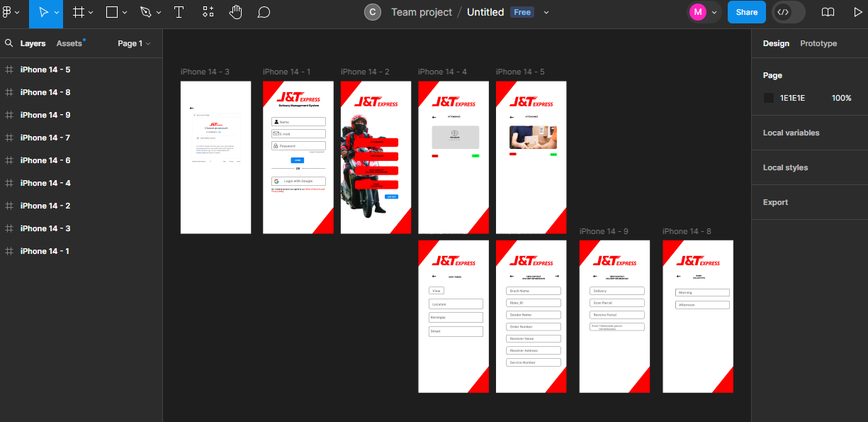Switch to the Design tab
The width and height of the screenshot is (868, 422).
click(776, 43)
